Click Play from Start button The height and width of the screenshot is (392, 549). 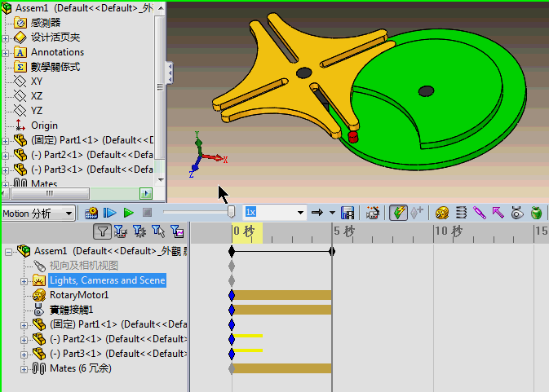coord(110,213)
